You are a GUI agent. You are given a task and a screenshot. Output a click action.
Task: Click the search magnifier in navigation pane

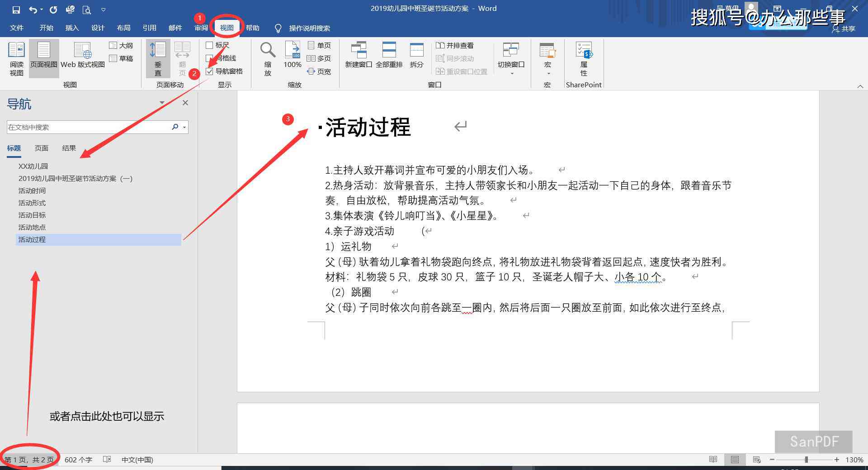[175, 127]
